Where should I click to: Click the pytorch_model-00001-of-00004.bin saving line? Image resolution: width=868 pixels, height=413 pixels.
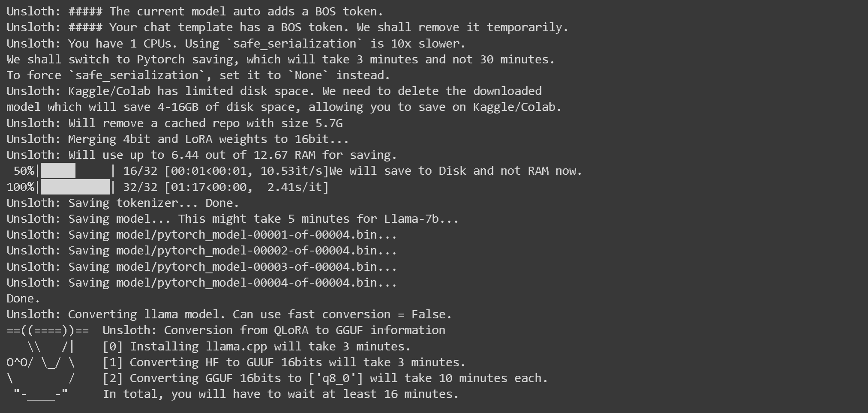point(201,235)
